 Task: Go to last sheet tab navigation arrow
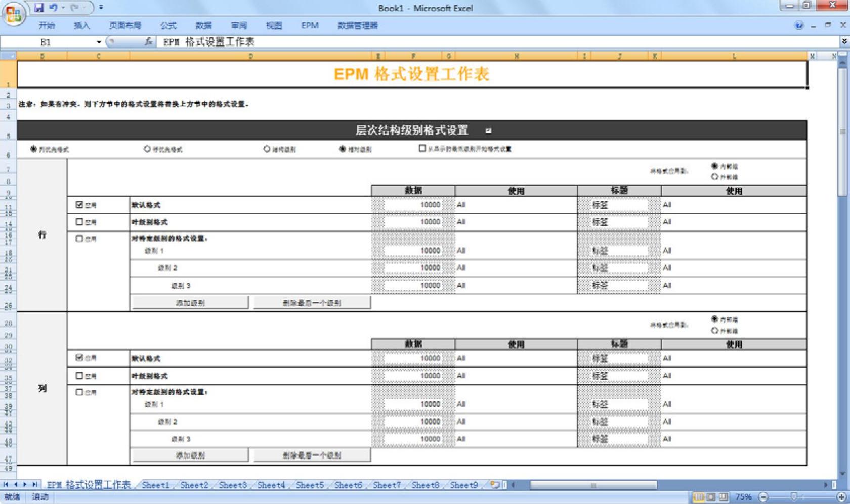(x=34, y=484)
